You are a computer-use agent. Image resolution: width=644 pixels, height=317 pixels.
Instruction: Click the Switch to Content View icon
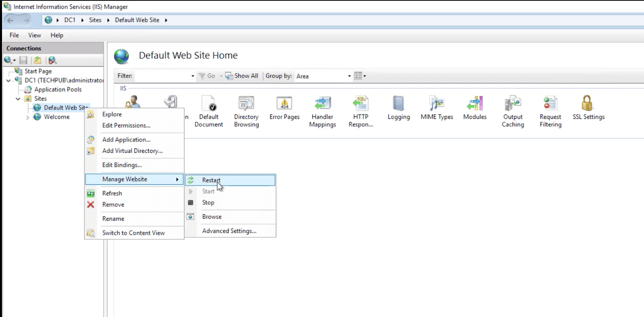point(91,233)
